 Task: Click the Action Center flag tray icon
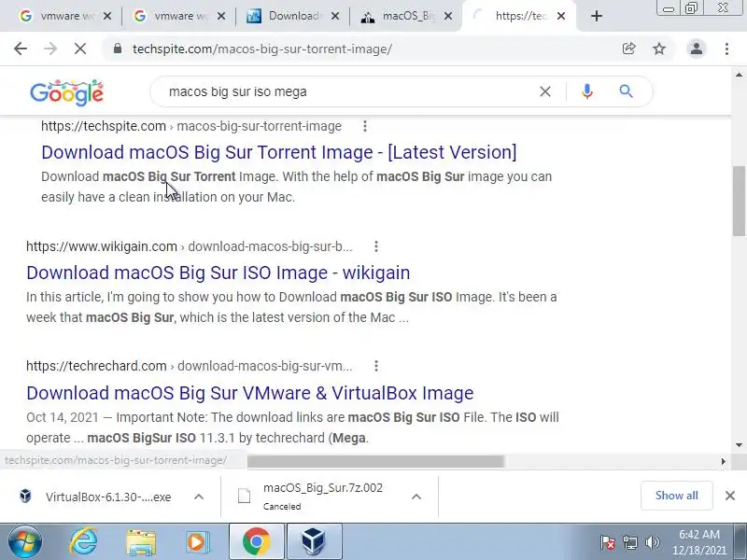608,542
